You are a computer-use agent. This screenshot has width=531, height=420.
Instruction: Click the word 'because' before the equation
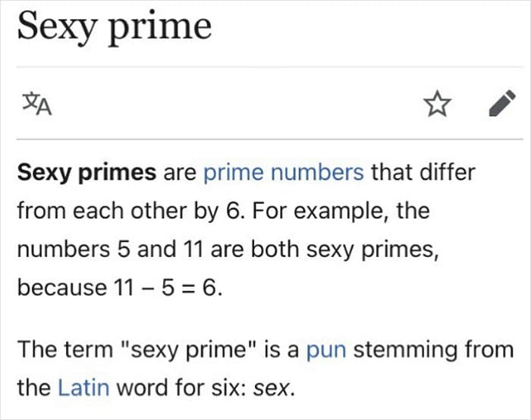pos(62,288)
